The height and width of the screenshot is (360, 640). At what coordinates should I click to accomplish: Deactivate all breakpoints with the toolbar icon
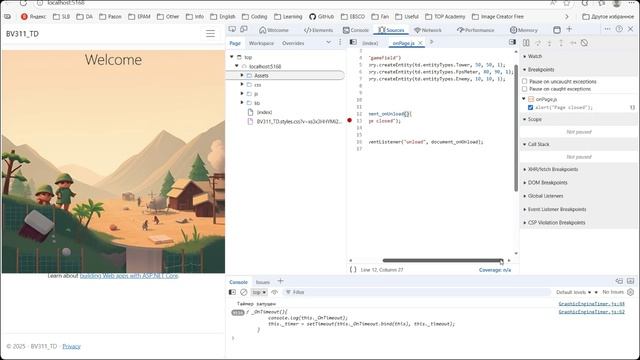(584, 43)
